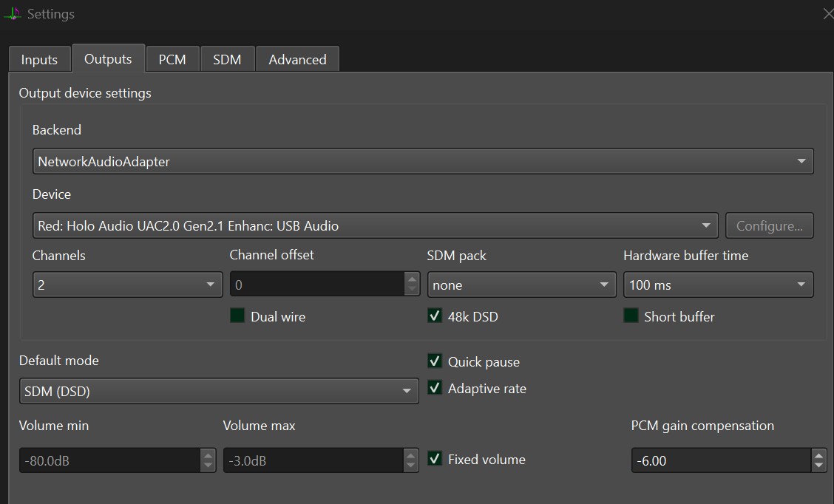
Task: Open the Device selection dropdown
Action: [x=375, y=225]
